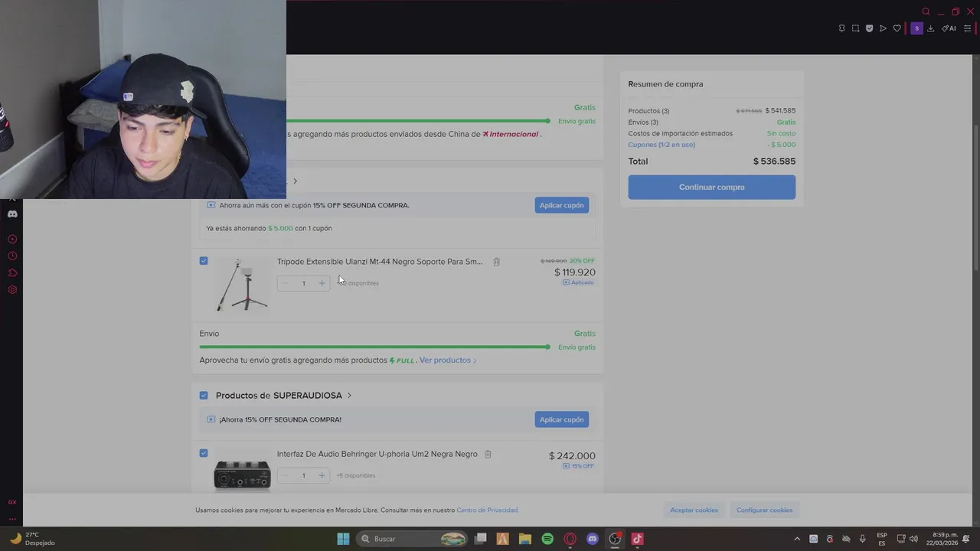Uncheck Productos de SUPERAUDIOSA seller checkbox
The width and height of the screenshot is (980, 551).
click(204, 396)
